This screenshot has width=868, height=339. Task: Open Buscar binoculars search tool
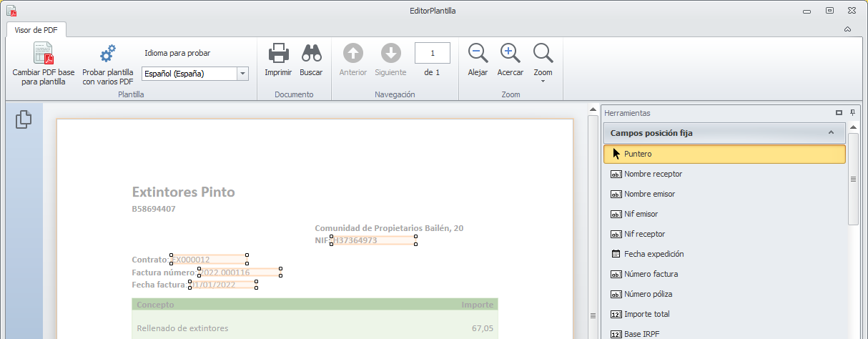(311, 60)
